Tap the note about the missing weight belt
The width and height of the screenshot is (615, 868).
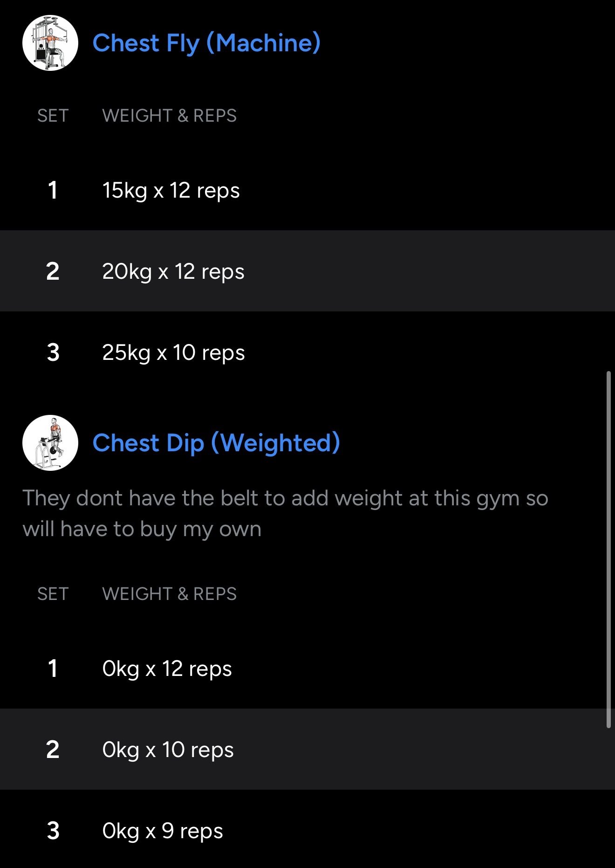(285, 513)
